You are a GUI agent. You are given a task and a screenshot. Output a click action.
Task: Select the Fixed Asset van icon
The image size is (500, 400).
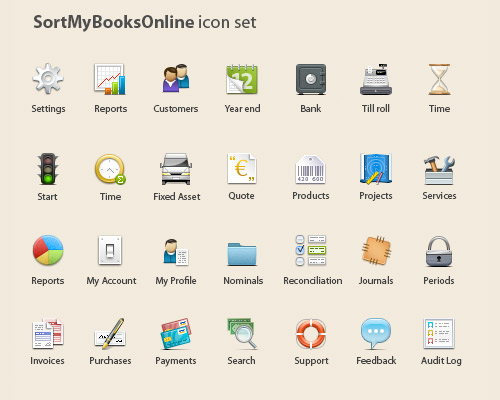[x=176, y=169]
